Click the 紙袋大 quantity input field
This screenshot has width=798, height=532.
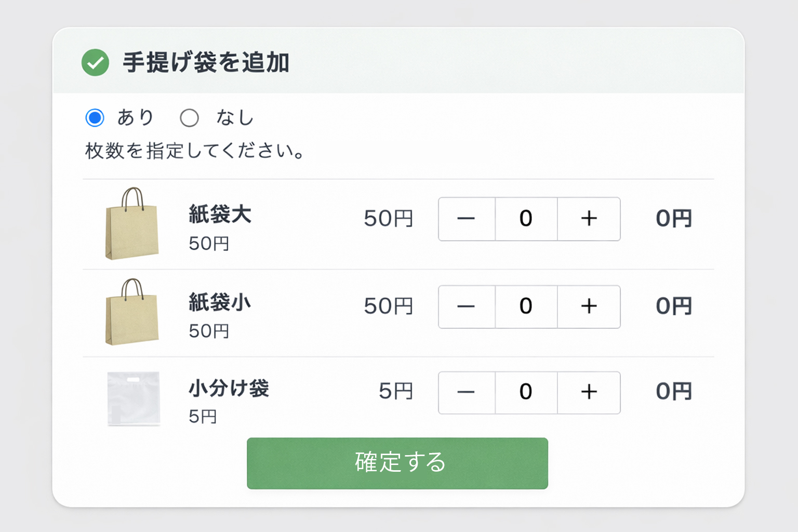click(x=526, y=219)
